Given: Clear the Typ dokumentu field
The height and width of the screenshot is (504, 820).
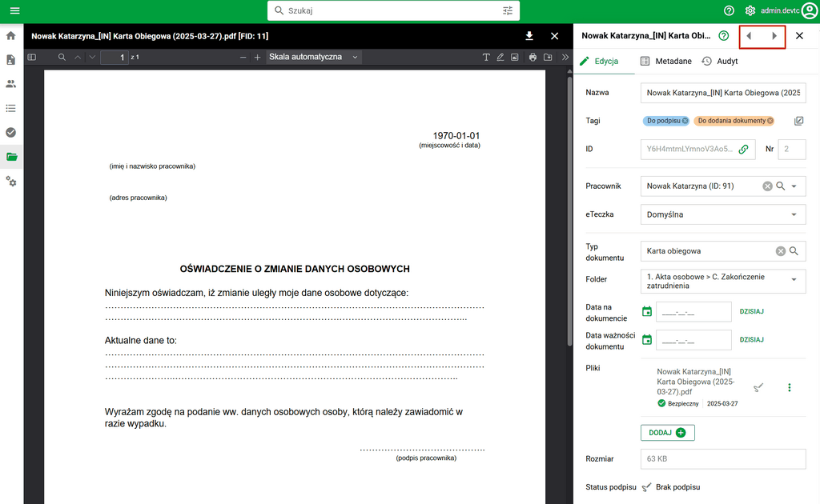Looking at the screenshot, I should click(x=780, y=250).
